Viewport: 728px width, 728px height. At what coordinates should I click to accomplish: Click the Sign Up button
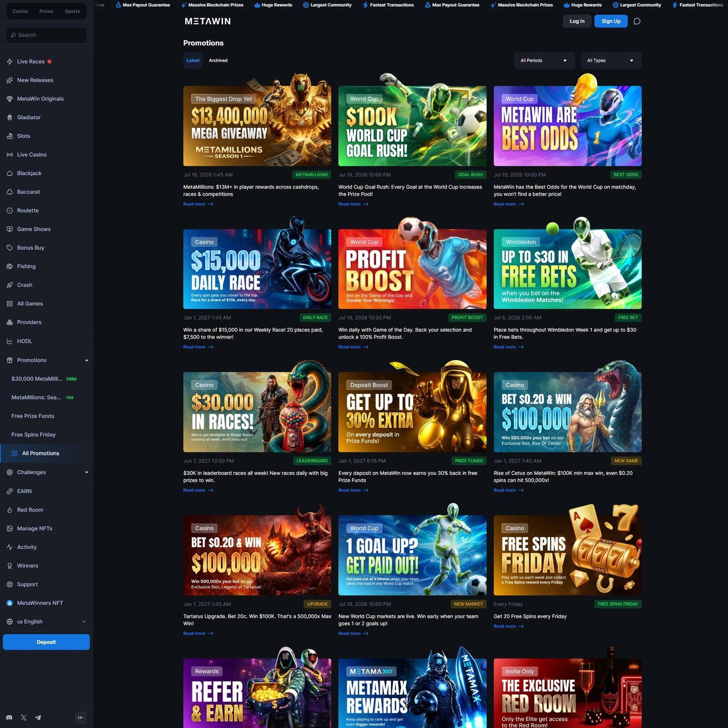pos(611,21)
